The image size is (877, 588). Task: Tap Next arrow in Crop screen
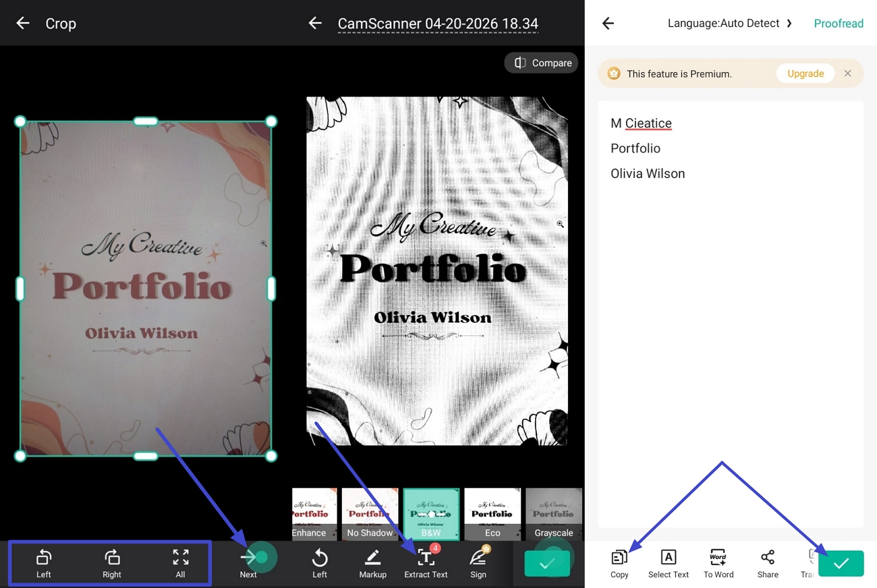point(248,564)
